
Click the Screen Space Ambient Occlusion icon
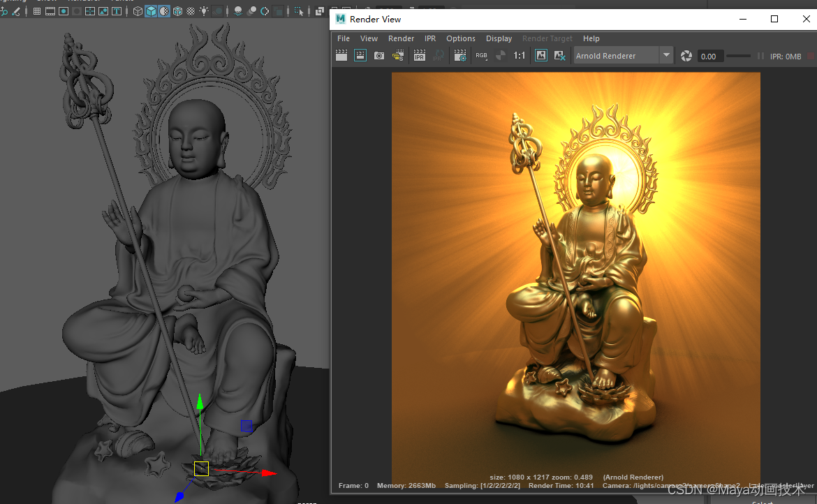[x=238, y=11]
